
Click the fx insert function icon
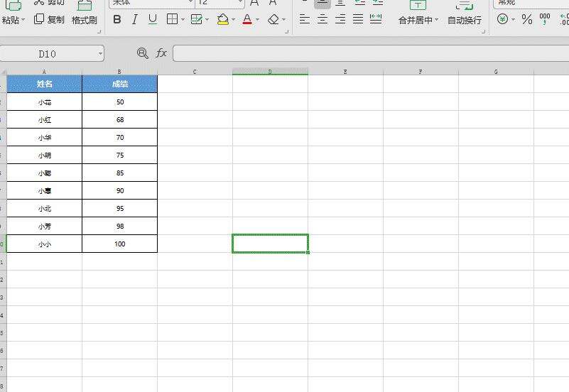tap(161, 53)
